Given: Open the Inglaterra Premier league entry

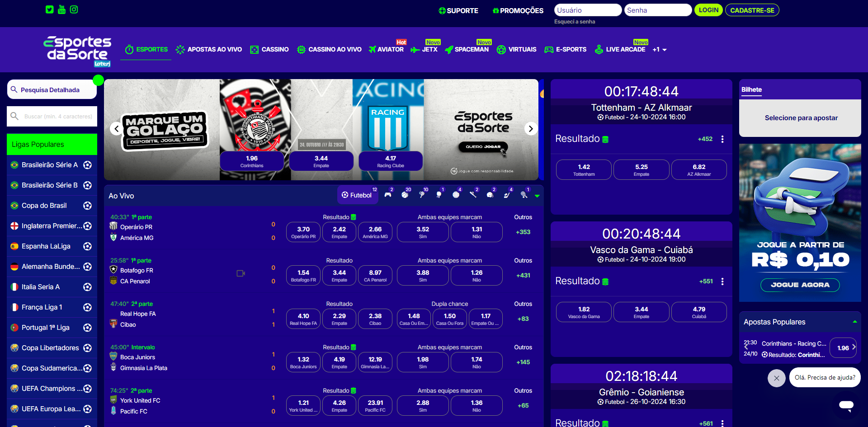Looking at the screenshot, I should pos(52,226).
